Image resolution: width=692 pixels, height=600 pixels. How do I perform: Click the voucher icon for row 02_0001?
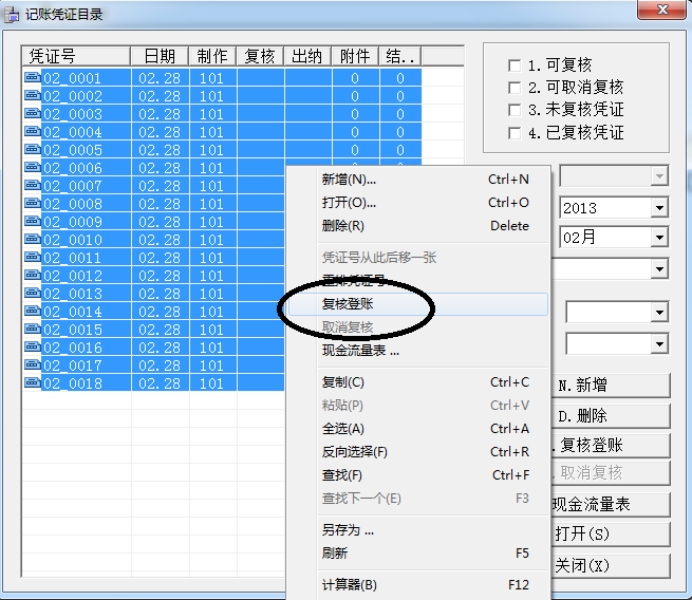coord(32,78)
